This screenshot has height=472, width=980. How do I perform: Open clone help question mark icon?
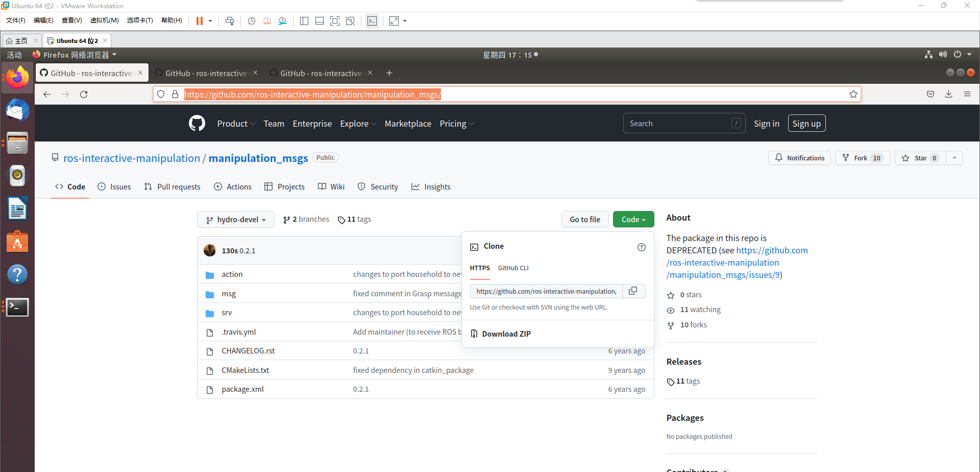click(642, 247)
